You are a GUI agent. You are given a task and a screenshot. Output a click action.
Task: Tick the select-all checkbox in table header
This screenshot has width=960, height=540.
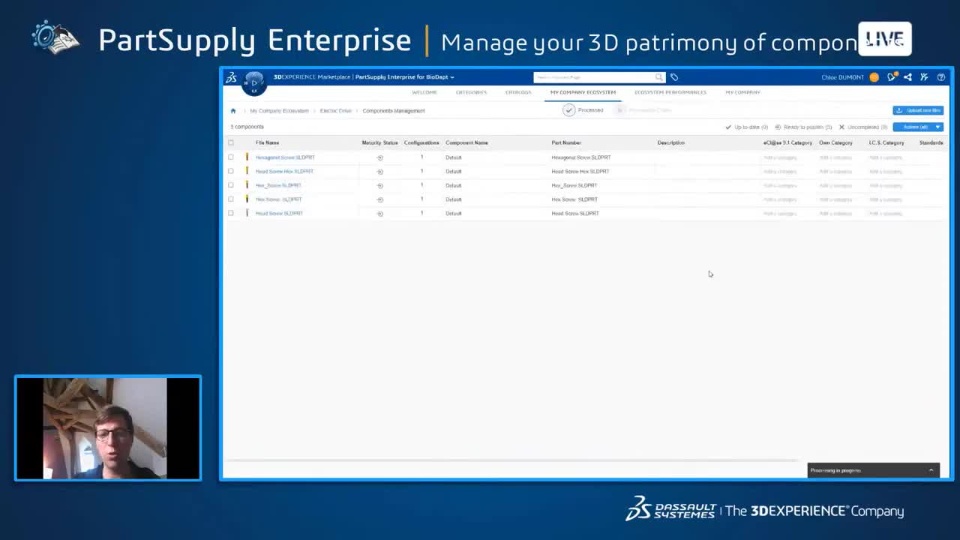pos(231,143)
